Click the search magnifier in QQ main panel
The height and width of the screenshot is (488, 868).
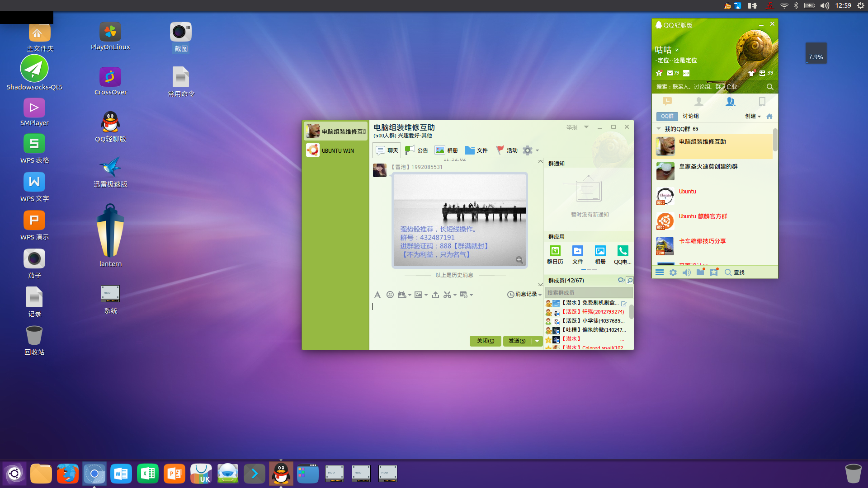[x=770, y=87]
